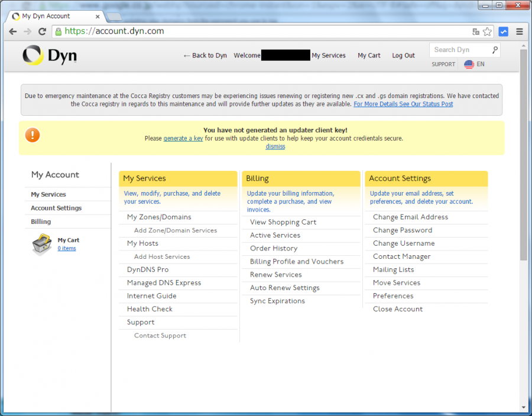Close the My Dyn Account tab

point(98,17)
